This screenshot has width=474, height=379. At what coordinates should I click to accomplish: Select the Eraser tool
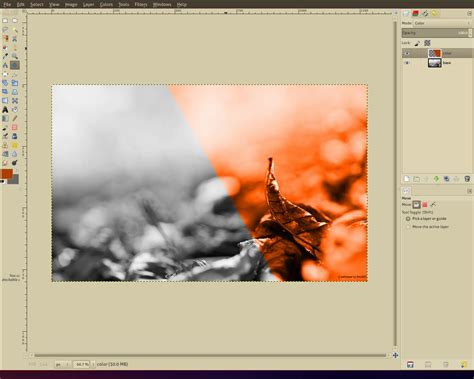(15, 127)
